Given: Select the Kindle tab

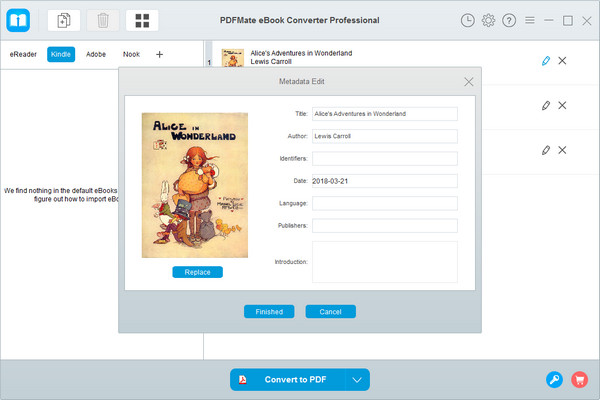Looking at the screenshot, I should click(x=61, y=54).
